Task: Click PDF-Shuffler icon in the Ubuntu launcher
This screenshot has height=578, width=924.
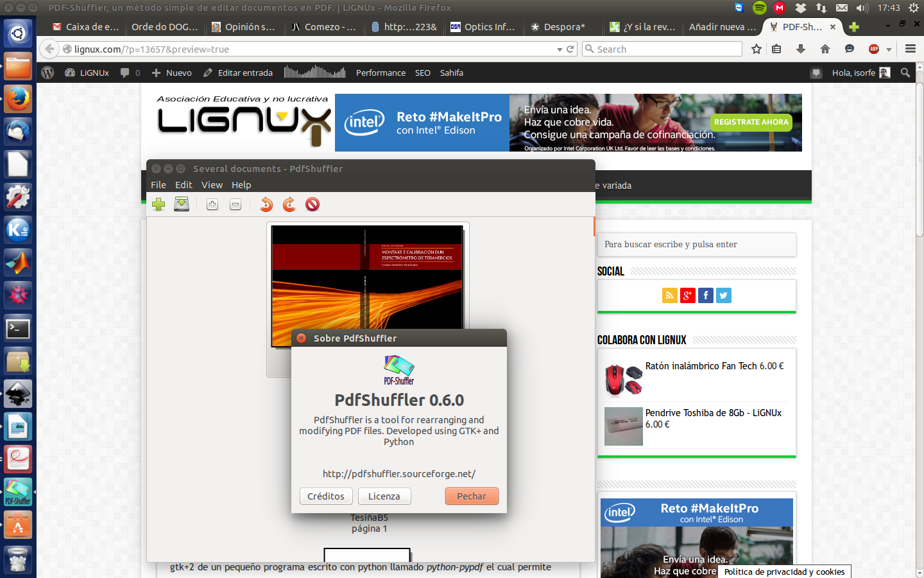Action: [18, 492]
